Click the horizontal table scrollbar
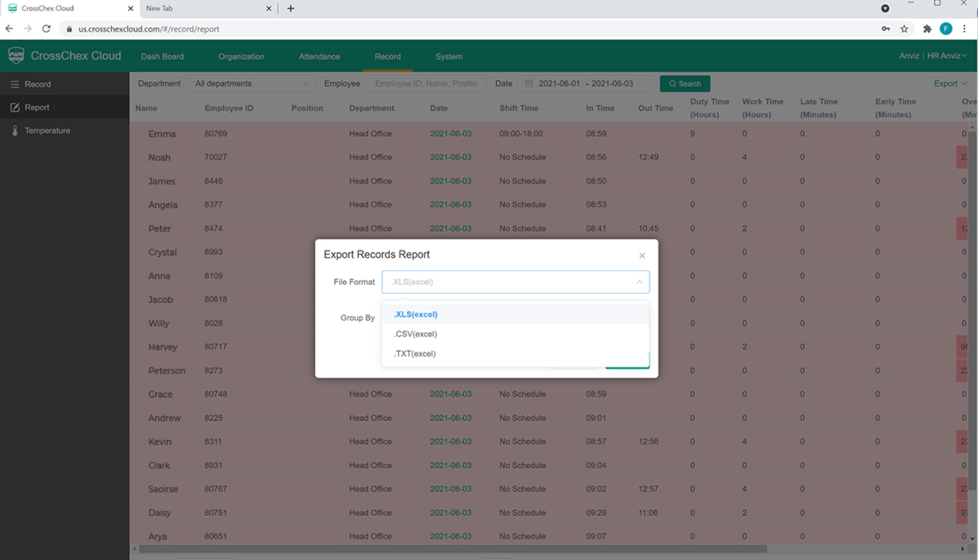This screenshot has width=978, height=560. pyautogui.click(x=452, y=549)
